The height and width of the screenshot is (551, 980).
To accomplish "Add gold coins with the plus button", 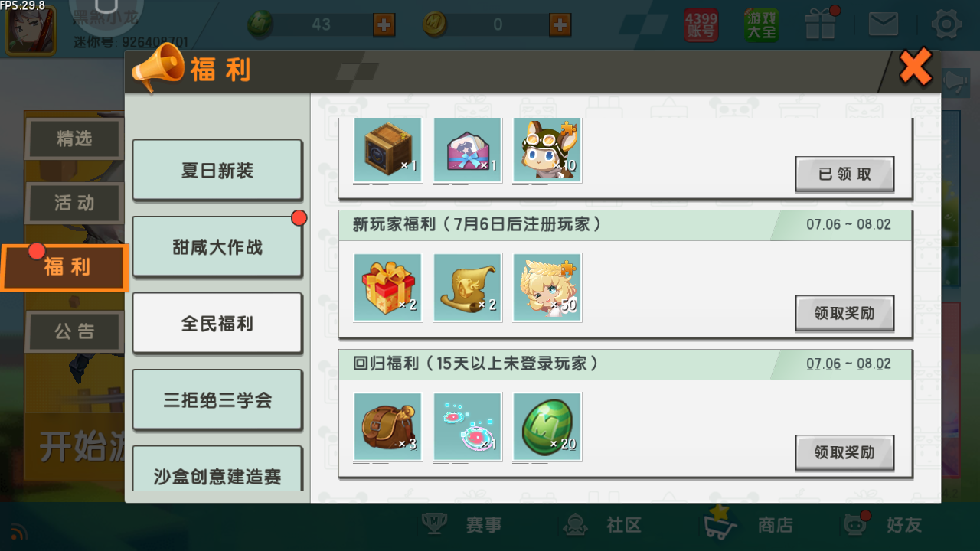I will 560,24.
